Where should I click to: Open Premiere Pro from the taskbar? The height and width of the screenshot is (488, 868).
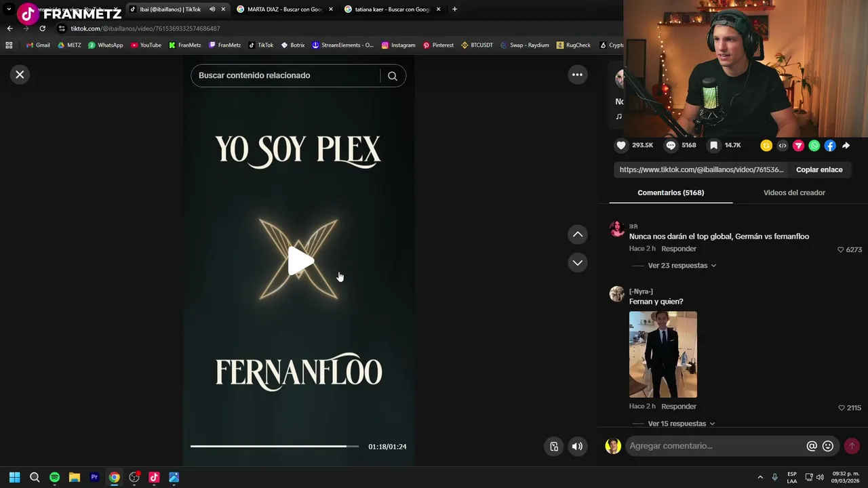(x=94, y=477)
